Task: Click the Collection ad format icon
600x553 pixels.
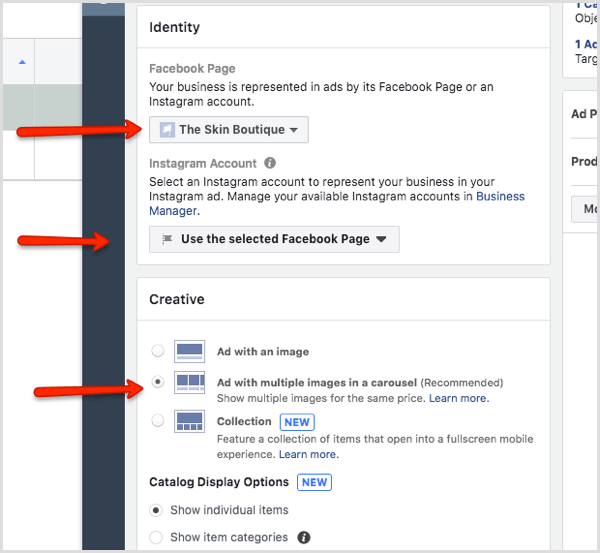Action: coord(189,421)
